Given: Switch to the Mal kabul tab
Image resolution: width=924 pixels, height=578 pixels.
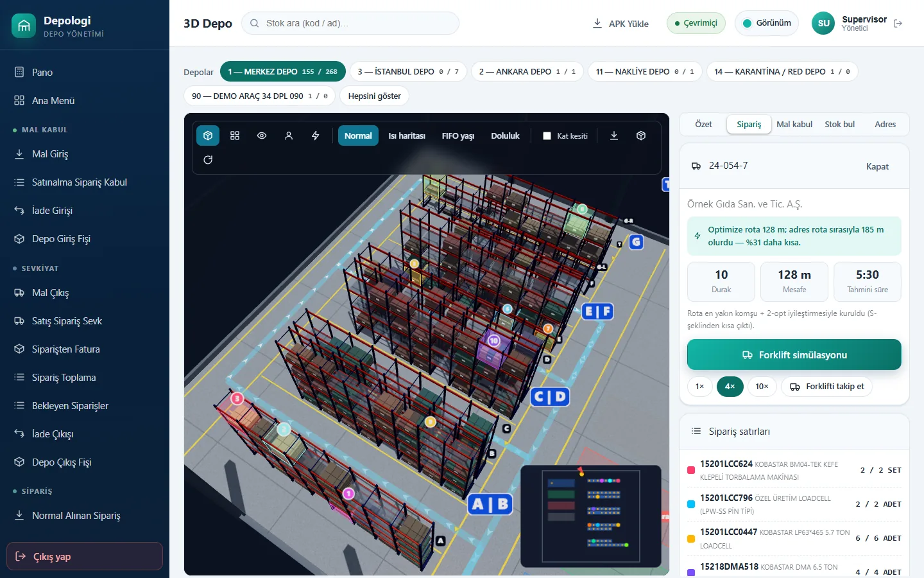Looking at the screenshot, I should point(794,124).
